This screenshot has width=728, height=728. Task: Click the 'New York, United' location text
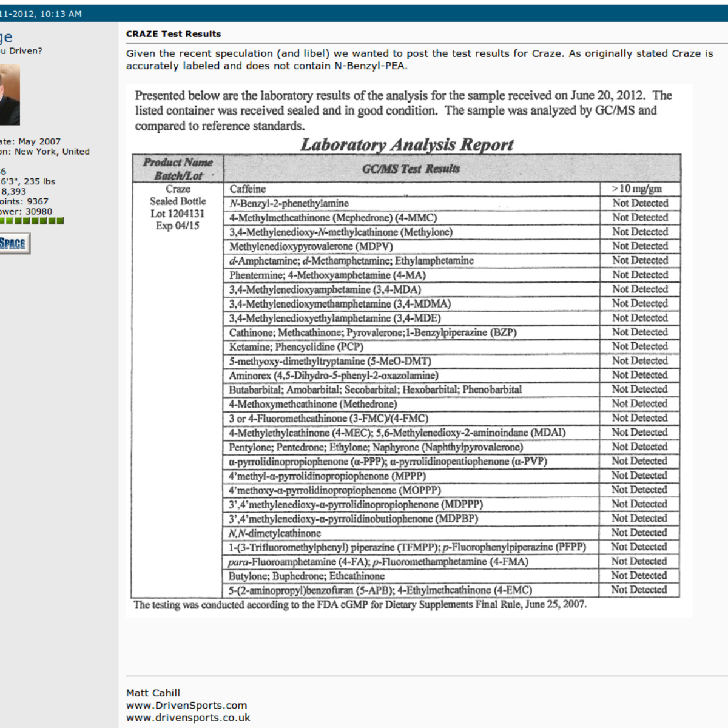[52, 152]
